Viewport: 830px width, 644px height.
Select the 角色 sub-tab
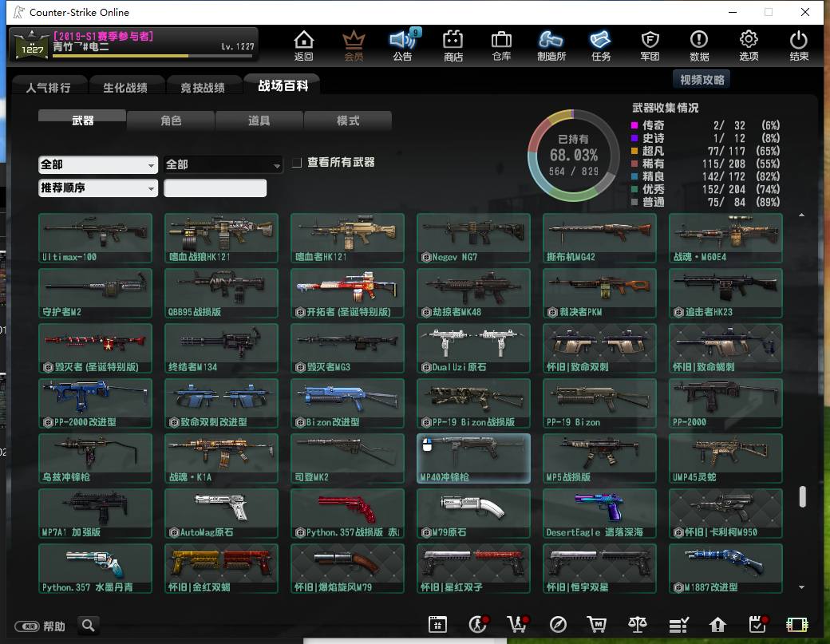point(171,121)
